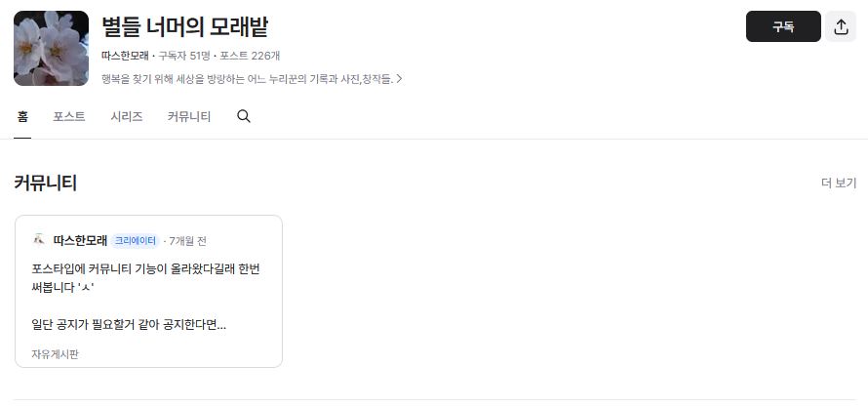Click the small avatar beside 따스한모래 in post

39,240
